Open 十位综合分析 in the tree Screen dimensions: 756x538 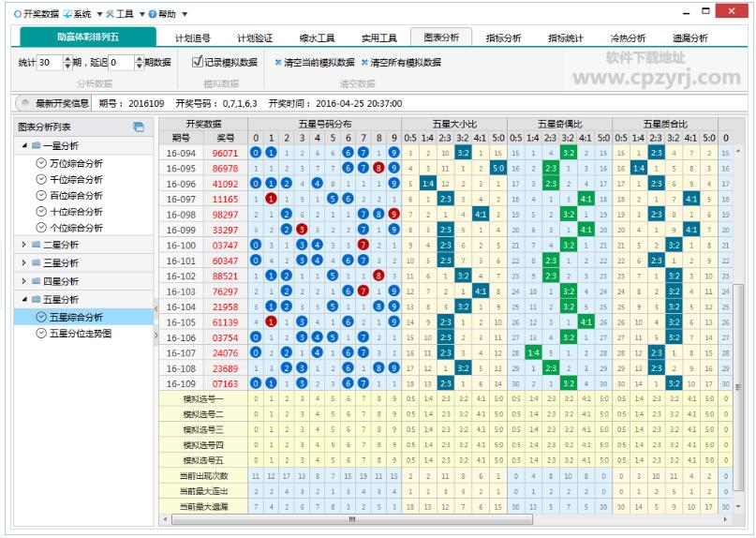(76, 211)
